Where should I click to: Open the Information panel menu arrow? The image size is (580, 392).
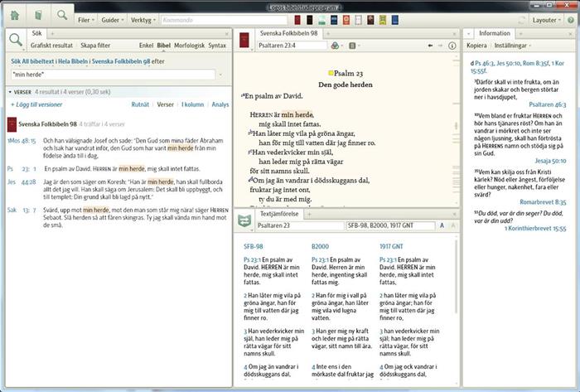click(x=468, y=34)
